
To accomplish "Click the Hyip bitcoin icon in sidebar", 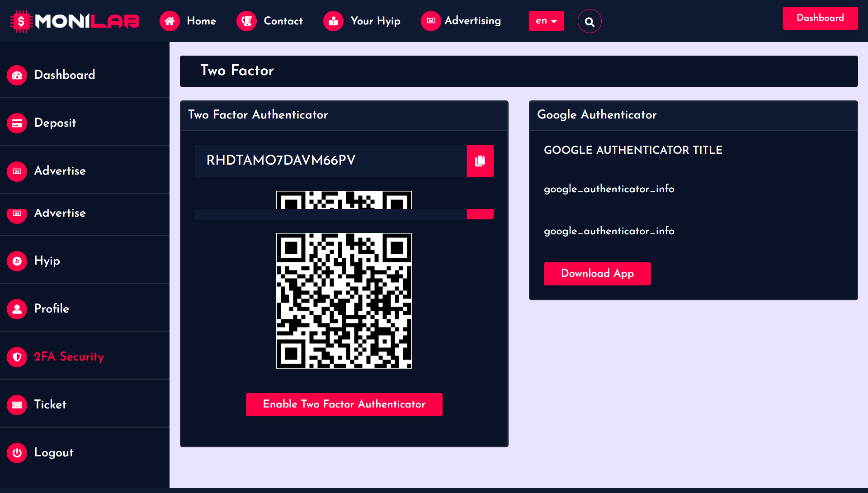I will coord(17,261).
